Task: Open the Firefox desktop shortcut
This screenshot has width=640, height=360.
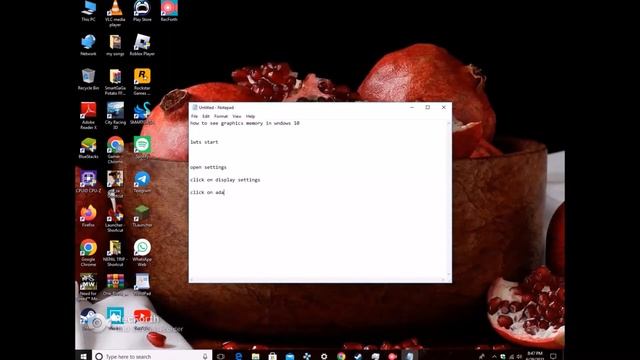Action: 88,216
